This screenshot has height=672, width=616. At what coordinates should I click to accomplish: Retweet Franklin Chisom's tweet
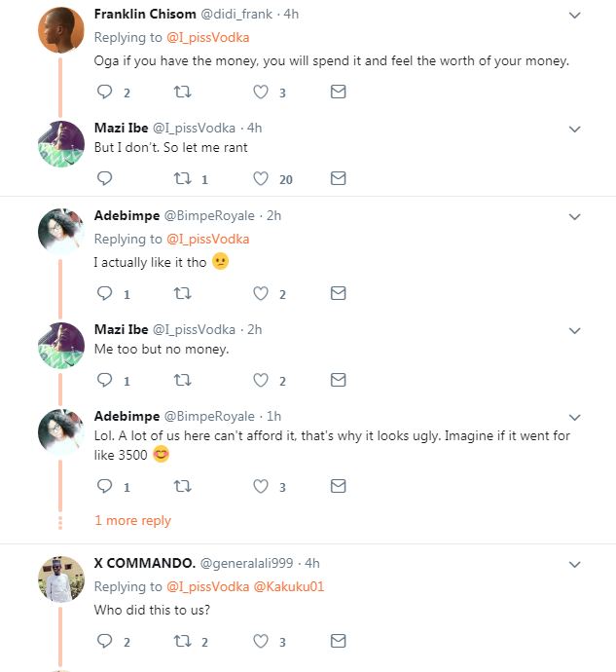pyautogui.click(x=182, y=93)
